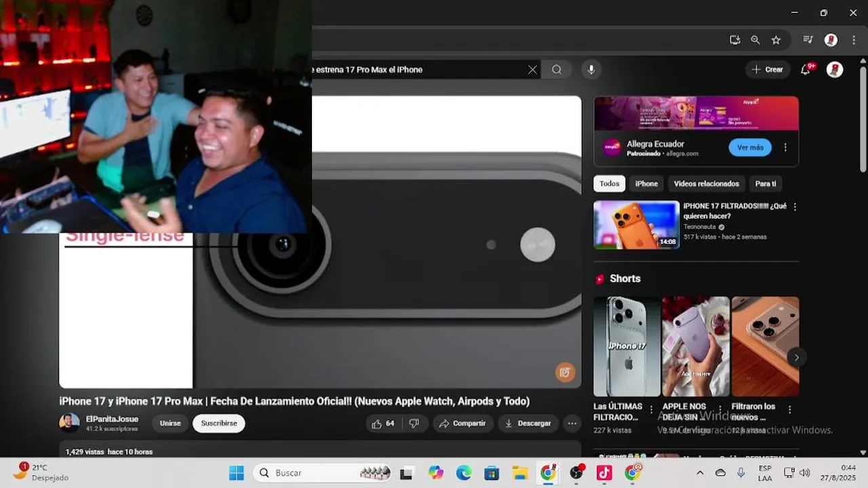Screen dimensions: 868x488
Task: Click the Compartir share button
Action: (x=462, y=424)
